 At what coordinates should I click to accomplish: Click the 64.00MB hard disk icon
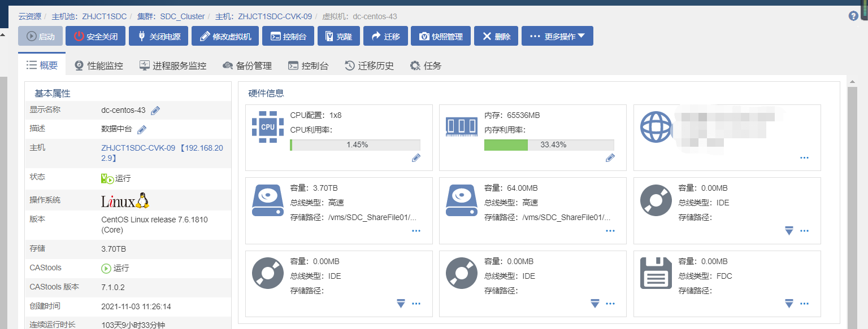[462, 200]
